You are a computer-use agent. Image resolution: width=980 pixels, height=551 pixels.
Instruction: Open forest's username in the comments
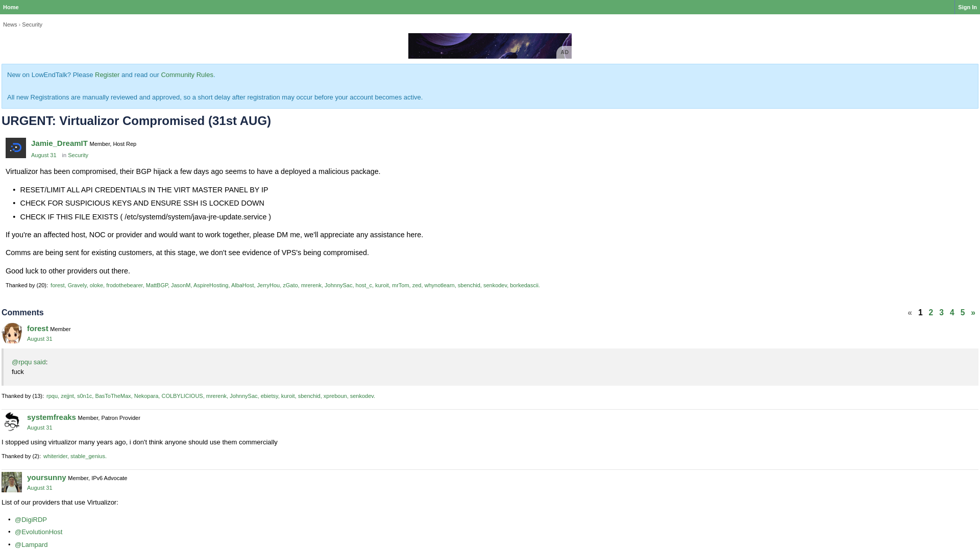pyautogui.click(x=38, y=329)
